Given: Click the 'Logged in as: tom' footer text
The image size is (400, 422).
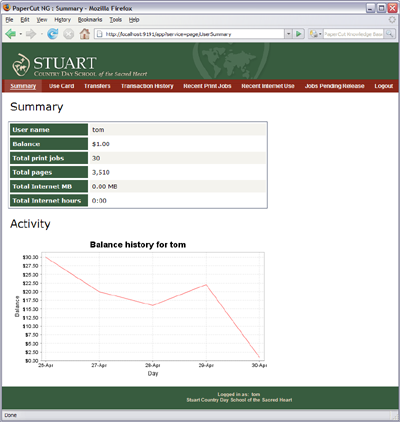Looking at the screenshot, I should click(239, 394).
